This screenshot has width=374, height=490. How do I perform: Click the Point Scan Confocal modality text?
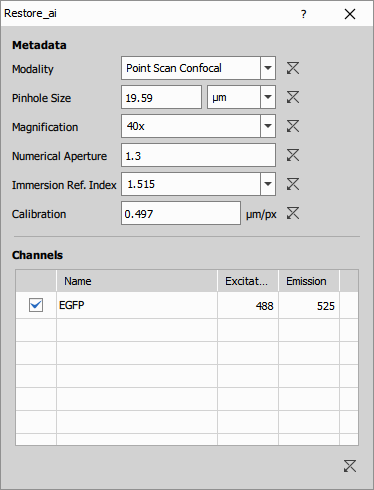click(174, 68)
